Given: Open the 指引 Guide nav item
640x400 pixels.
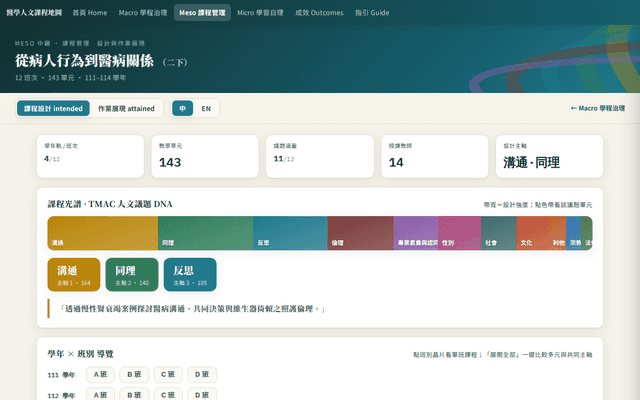Looking at the screenshot, I should click(x=372, y=13).
